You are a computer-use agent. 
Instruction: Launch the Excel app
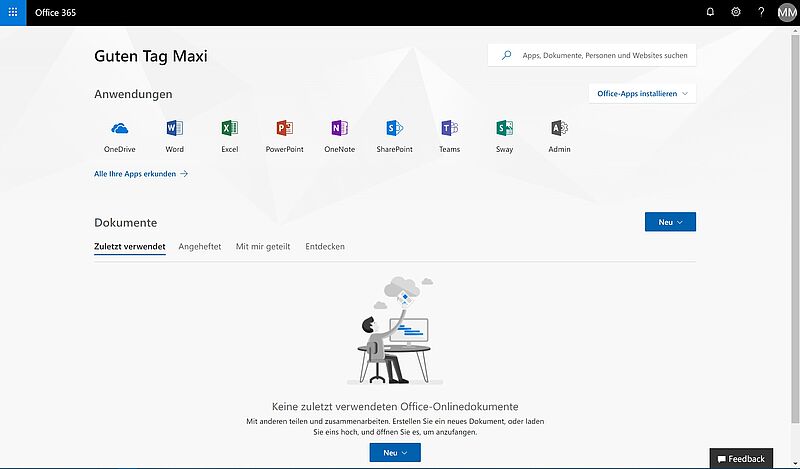[x=230, y=136]
